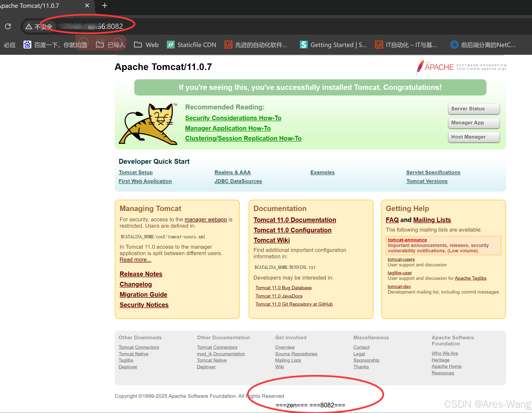Open the Baidu bookmark paw icon

27,45
